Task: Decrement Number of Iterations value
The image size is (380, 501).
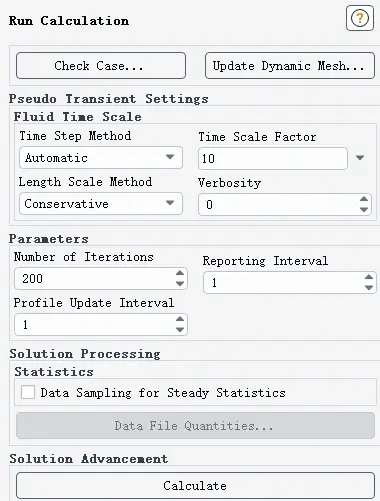Action: (x=180, y=284)
